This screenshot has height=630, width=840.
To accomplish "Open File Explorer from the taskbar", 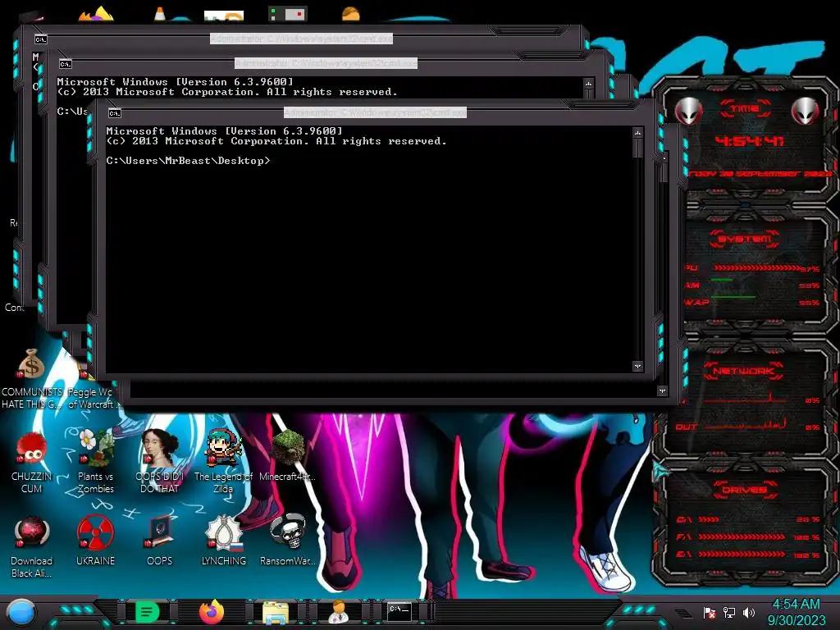I will [276, 612].
